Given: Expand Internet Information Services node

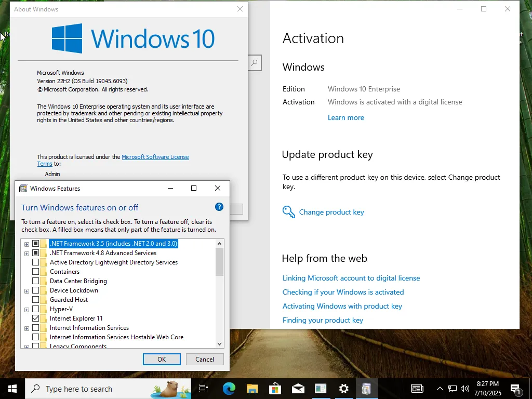Looking at the screenshot, I should (x=26, y=328).
